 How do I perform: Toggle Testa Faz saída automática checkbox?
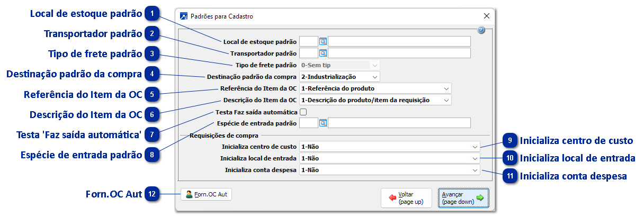pos(303,112)
